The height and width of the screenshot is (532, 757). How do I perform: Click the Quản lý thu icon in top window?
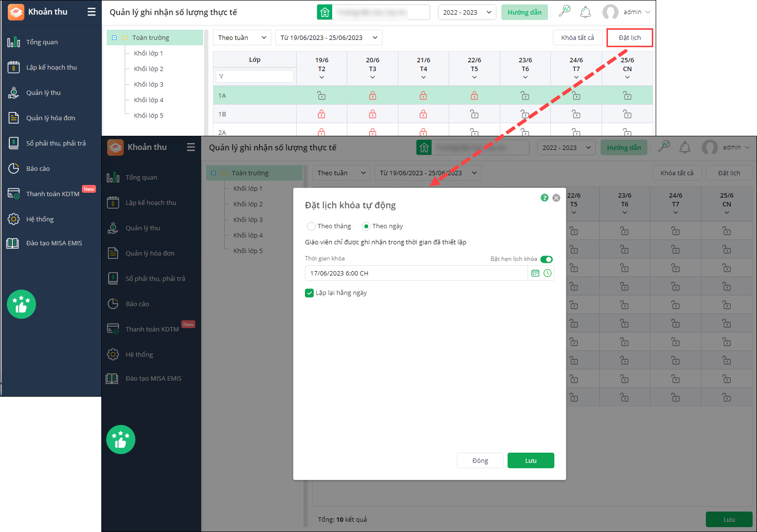click(x=14, y=92)
